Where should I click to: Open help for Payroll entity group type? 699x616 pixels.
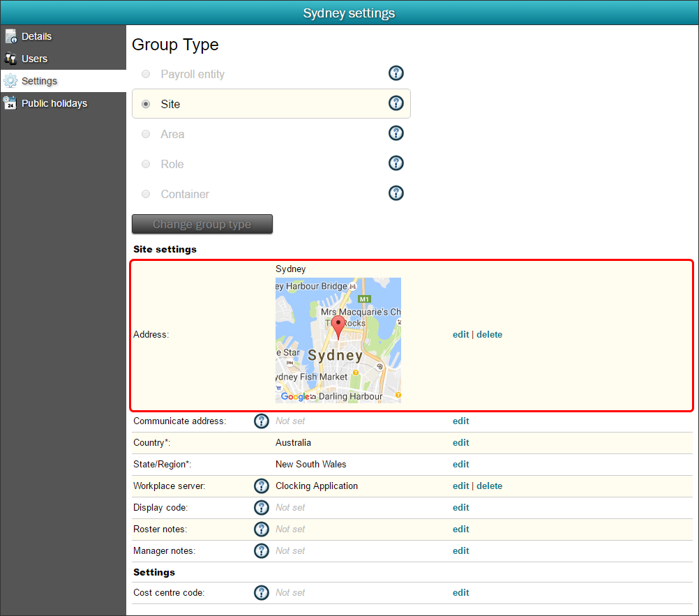396,73
